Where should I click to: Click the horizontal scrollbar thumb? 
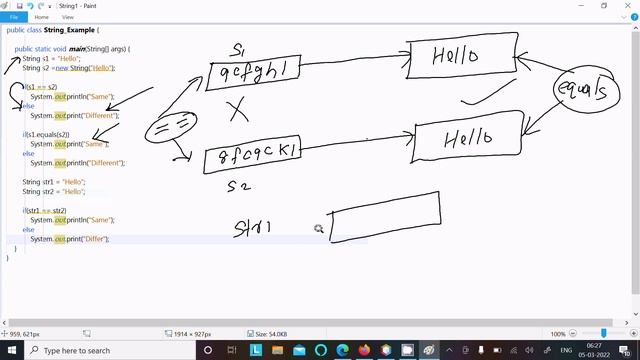point(310,322)
